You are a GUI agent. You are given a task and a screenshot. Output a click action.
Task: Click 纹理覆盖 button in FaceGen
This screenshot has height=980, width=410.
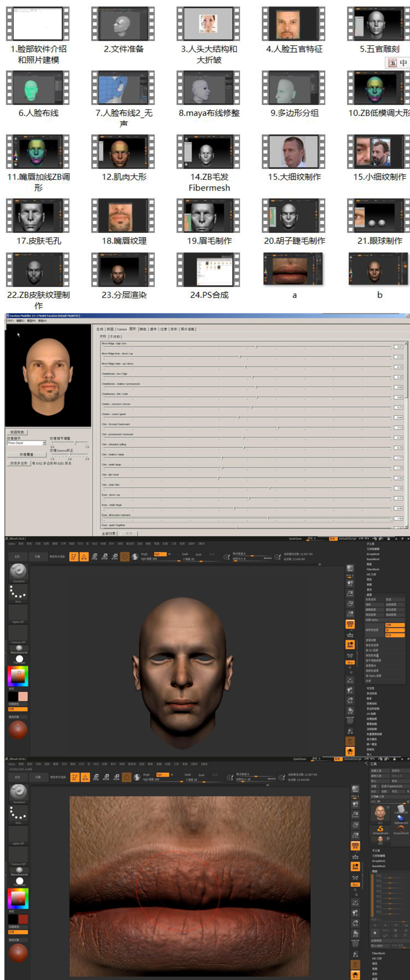[x=27, y=455]
